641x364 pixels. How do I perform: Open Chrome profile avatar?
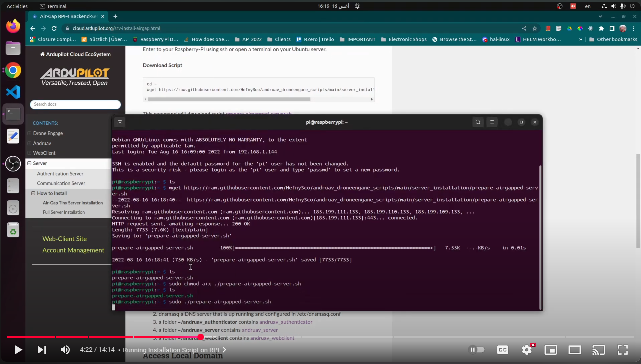point(623,28)
